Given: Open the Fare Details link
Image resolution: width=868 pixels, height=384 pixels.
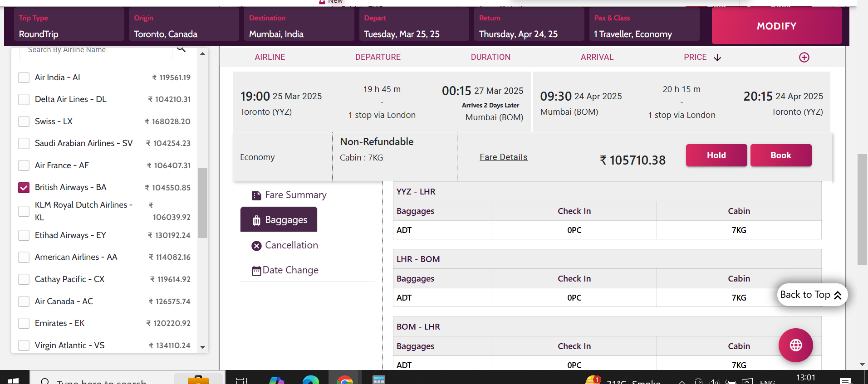Looking at the screenshot, I should click(503, 157).
